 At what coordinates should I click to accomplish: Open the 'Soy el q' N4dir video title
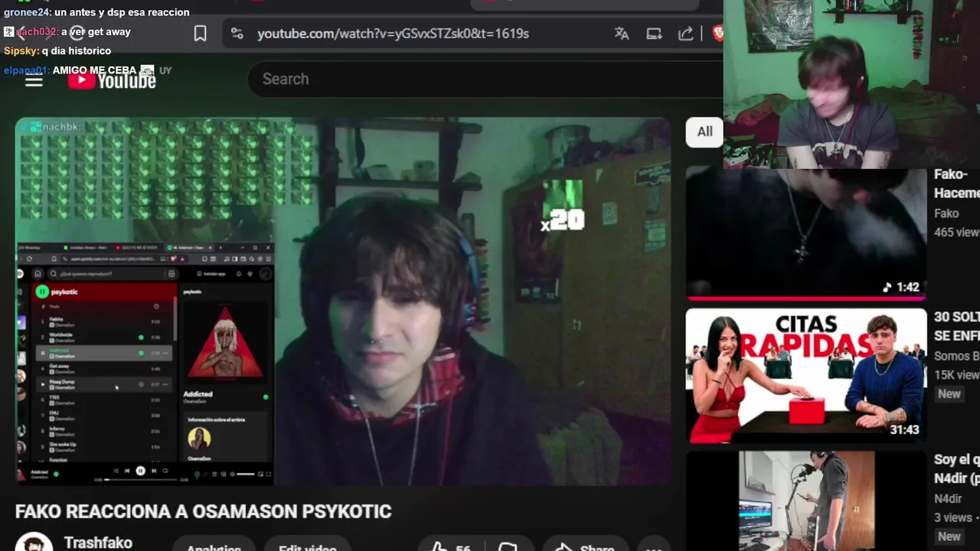coord(956,468)
